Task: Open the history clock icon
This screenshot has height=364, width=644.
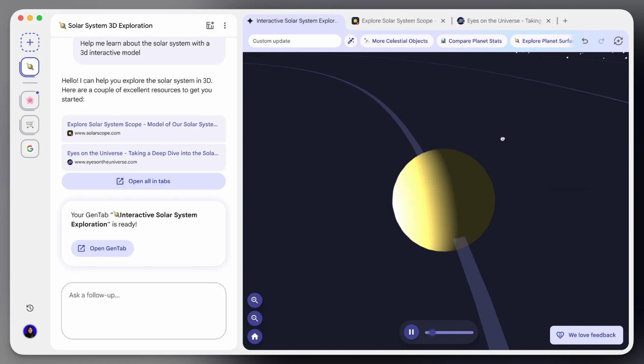Action: pyautogui.click(x=30, y=308)
